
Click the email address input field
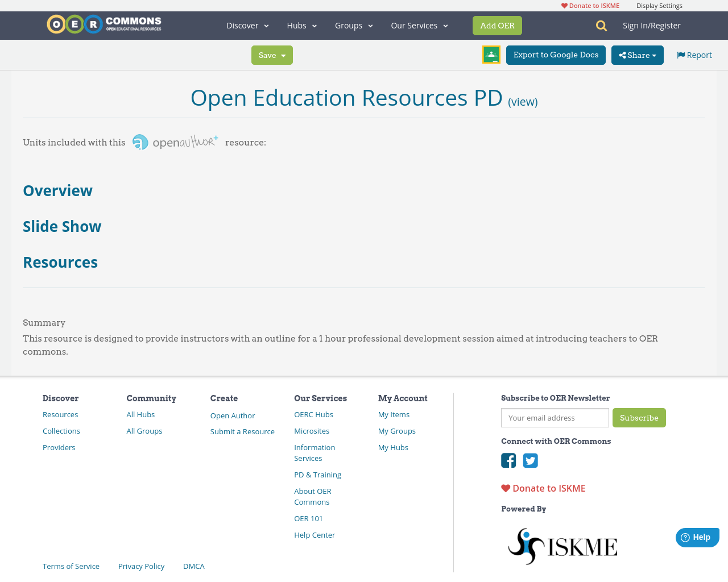[x=555, y=417]
